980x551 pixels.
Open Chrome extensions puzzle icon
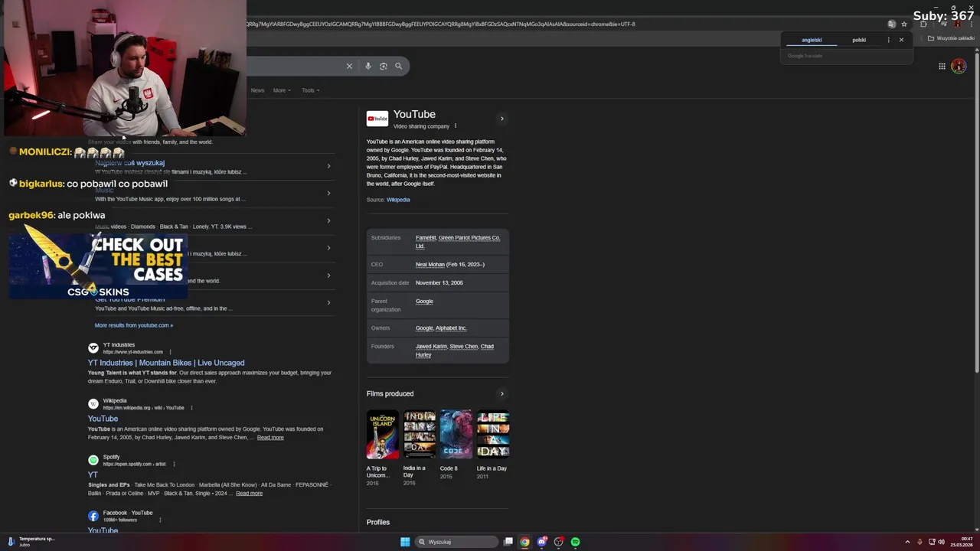coord(923,24)
